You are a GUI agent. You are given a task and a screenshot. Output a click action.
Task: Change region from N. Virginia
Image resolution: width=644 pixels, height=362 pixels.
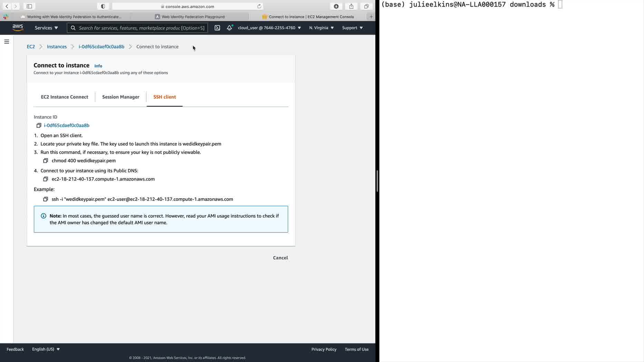pos(321,28)
